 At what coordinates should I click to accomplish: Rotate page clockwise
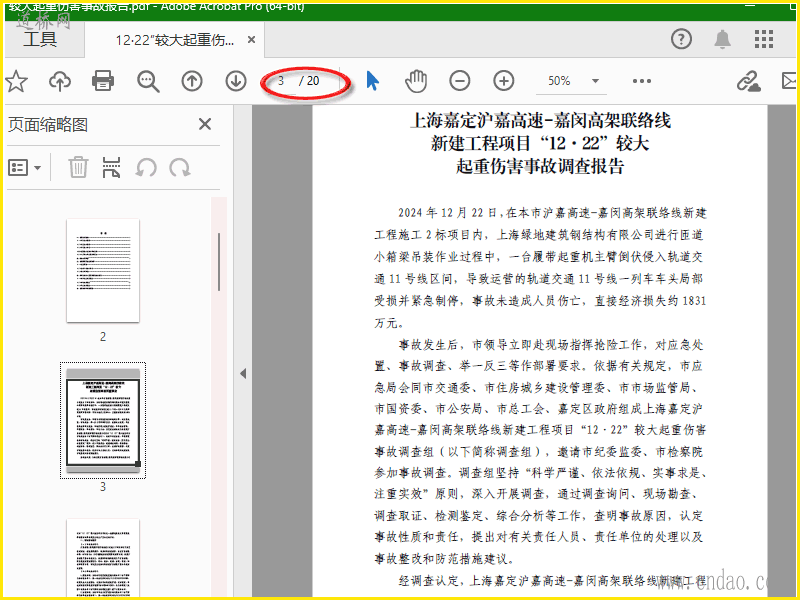(x=180, y=167)
